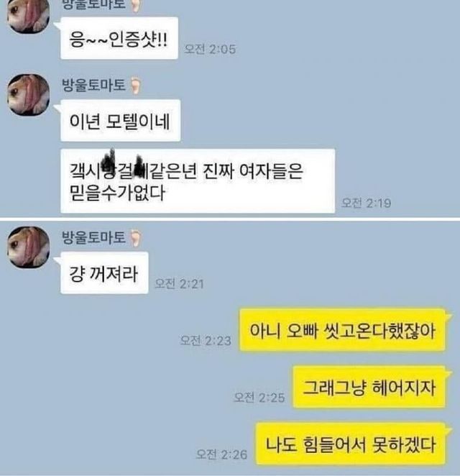Tap sender name 방울토마토 above 걍 꺼져라
The height and width of the screenshot is (476, 460).
coord(93,237)
